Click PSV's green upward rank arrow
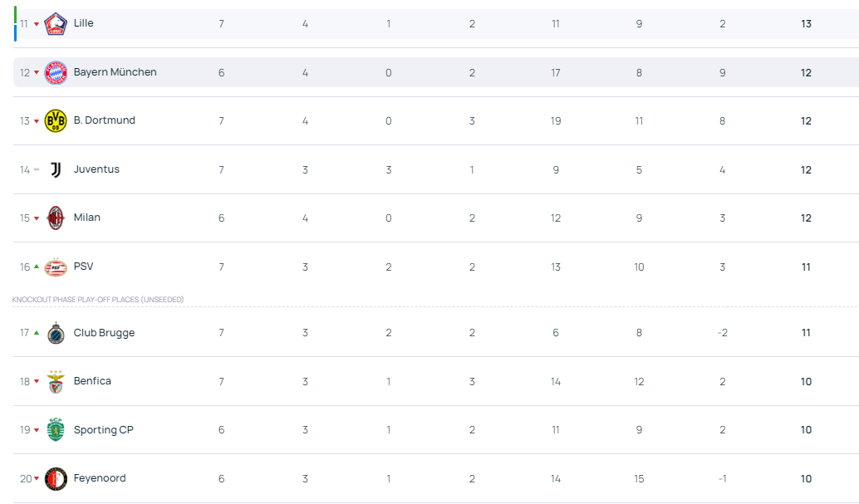Screen dimensions: 859x504 [37, 267]
